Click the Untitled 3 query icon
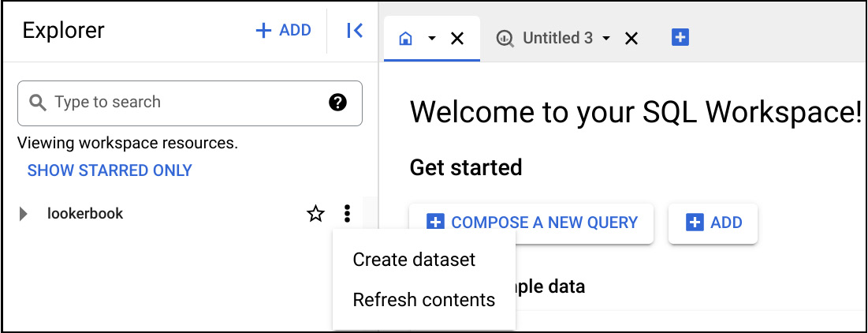The image size is (868, 333). click(x=505, y=38)
